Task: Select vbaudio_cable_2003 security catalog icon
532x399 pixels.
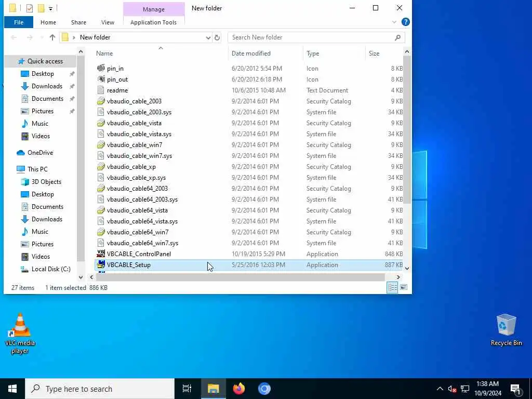Action: pos(101,101)
